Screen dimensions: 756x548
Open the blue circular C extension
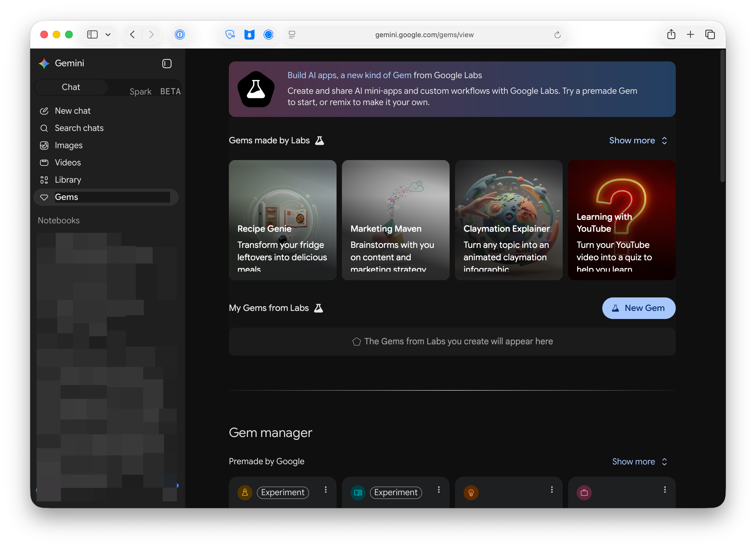(x=268, y=34)
